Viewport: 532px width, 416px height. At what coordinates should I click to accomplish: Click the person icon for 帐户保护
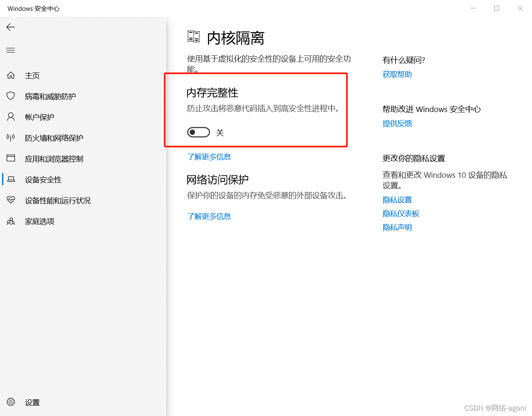coord(11,117)
